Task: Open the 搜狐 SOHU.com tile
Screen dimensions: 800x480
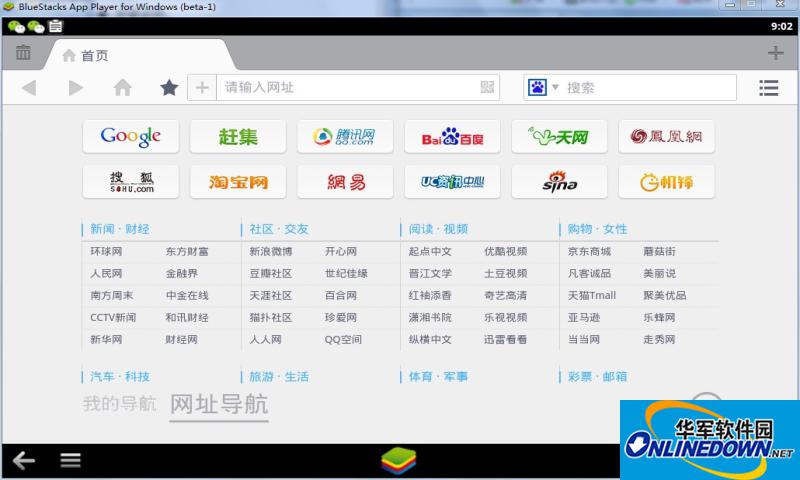Action: point(131,182)
